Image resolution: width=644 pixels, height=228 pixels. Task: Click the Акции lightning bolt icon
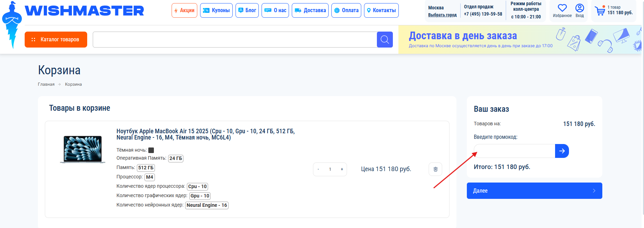tap(176, 11)
